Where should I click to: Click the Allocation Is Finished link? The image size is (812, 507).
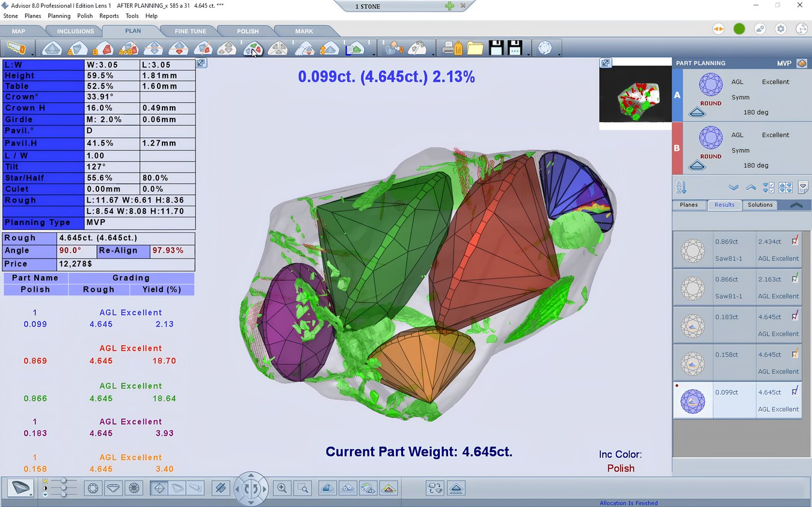click(x=629, y=503)
